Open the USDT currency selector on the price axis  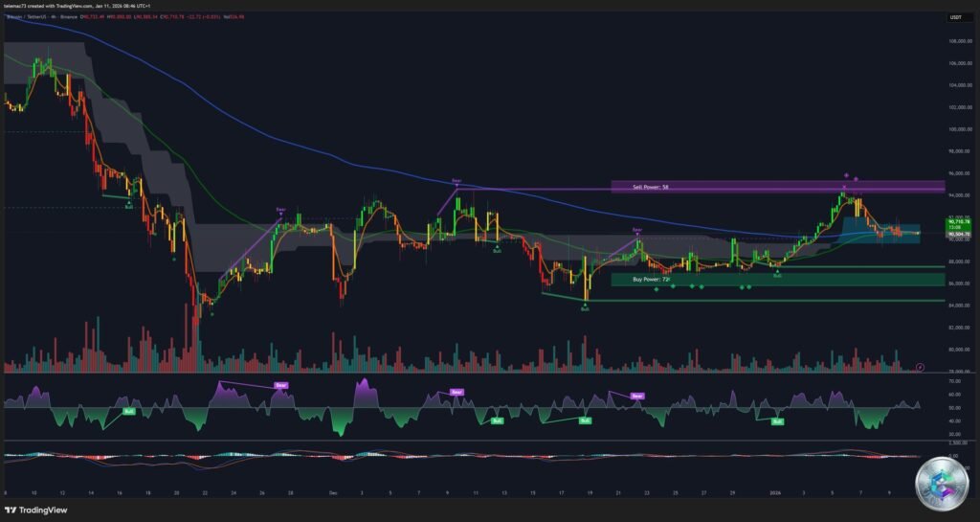(x=953, y=17)
